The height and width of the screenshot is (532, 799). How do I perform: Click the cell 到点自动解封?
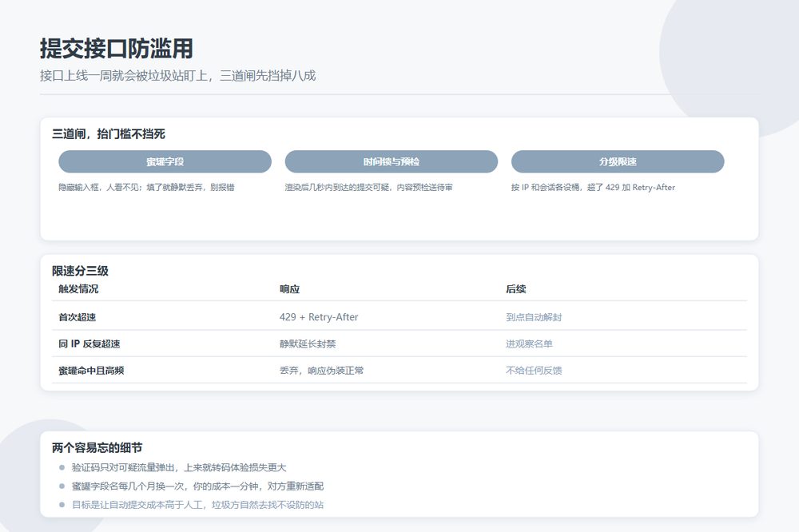click(534, 317)
